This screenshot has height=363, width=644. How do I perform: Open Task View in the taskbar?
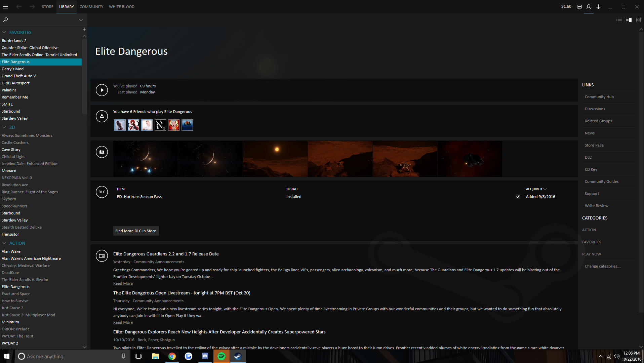point(138,356)
